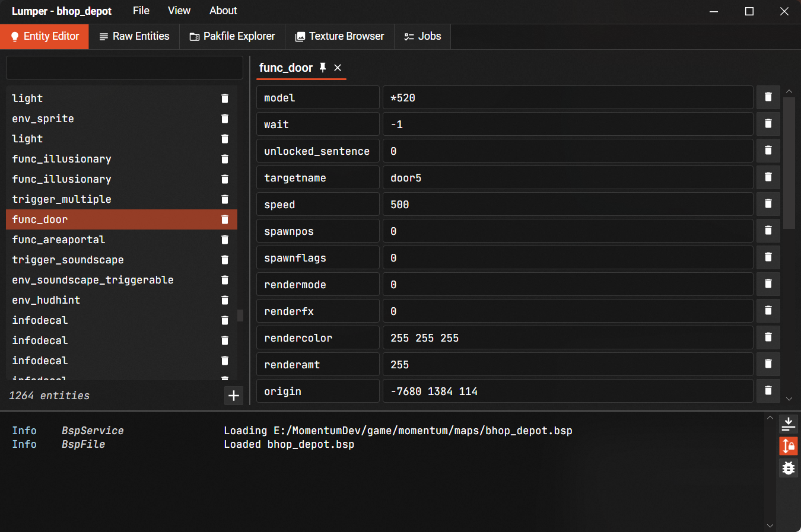Edit the model value *520
Image resolution: width=801 pixels, height=532 pixels.
[x=568, y=97]
